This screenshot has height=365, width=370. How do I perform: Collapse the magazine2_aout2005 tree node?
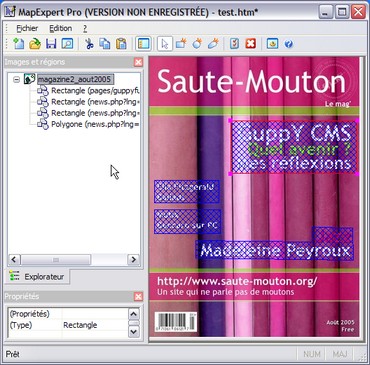(x=17, y=80)
